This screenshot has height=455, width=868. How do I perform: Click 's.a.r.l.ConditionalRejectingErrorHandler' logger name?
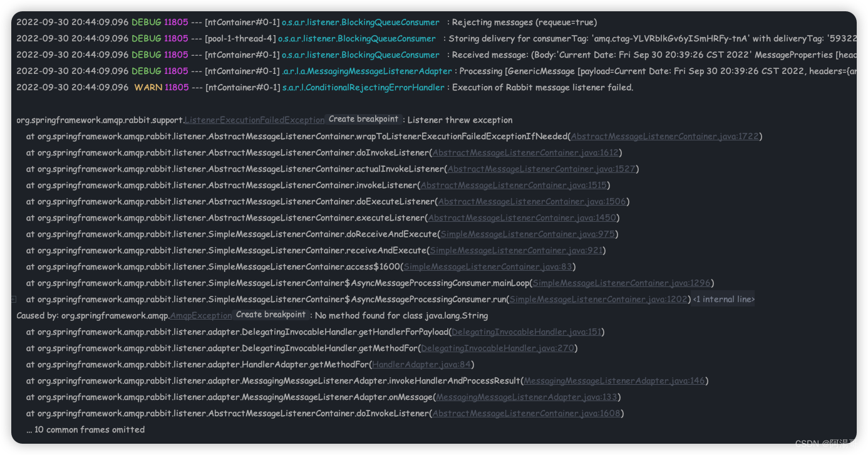click(363, 87)
